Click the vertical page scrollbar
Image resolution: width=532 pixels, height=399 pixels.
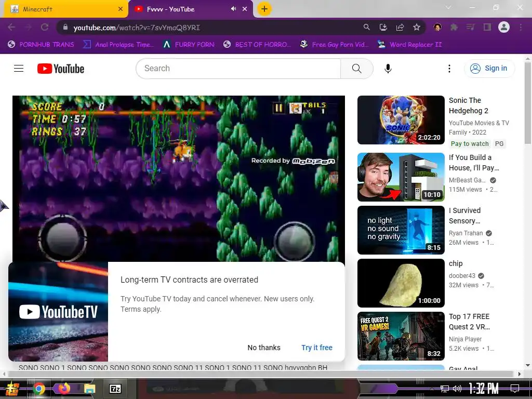[x=528, y=102]
